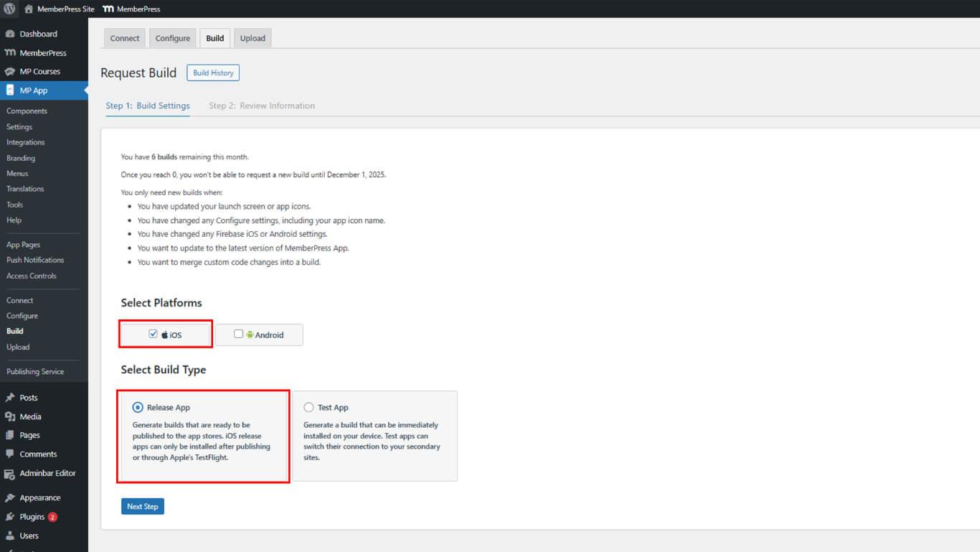Open MP Courses graduation cap icon
The image size is (980, 552).
10,72
